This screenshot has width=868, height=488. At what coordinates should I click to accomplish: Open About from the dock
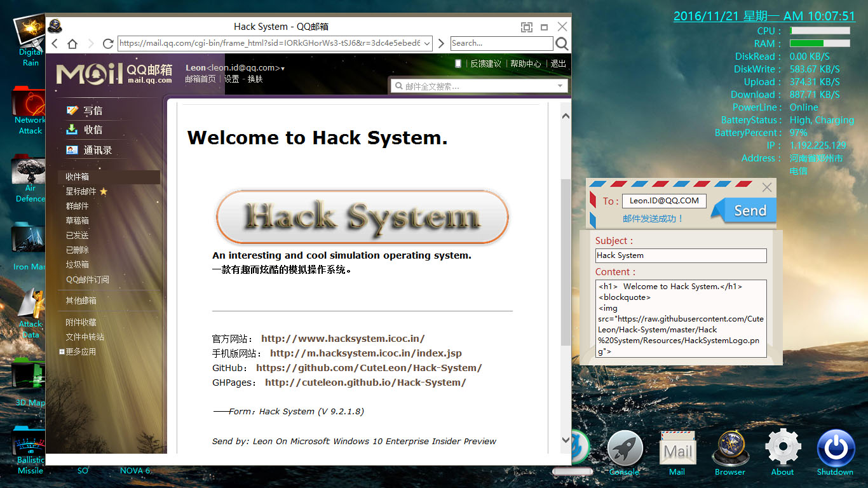[783, 452]
